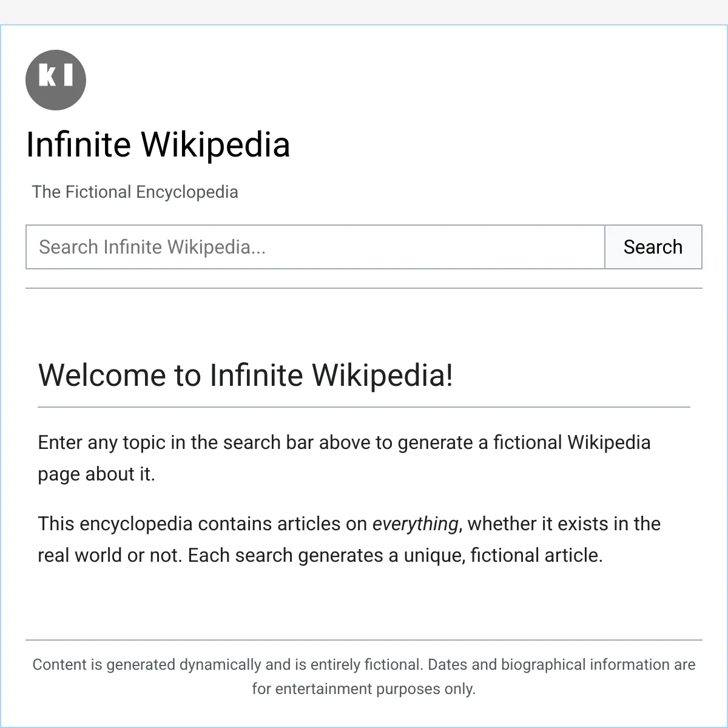This screenshot has height=728, width=728.
Task: Click the round gray kI logo
Action: click(56, 80)
